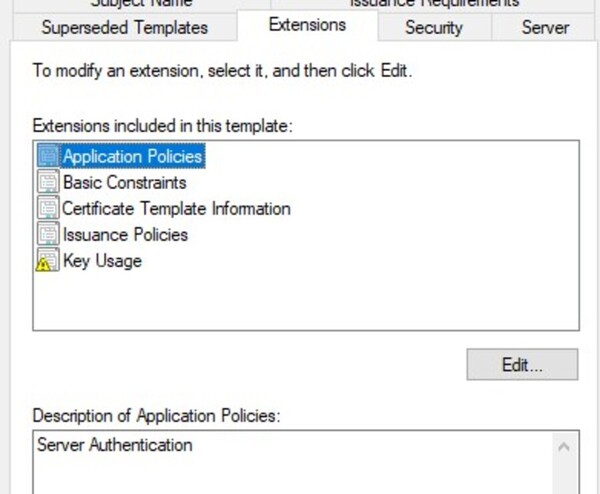The width and height of the screenshot is (600, 494).
Task: Switch to the Superseded Templates tab
Action: pyautogui.click(x=124, y=27)
